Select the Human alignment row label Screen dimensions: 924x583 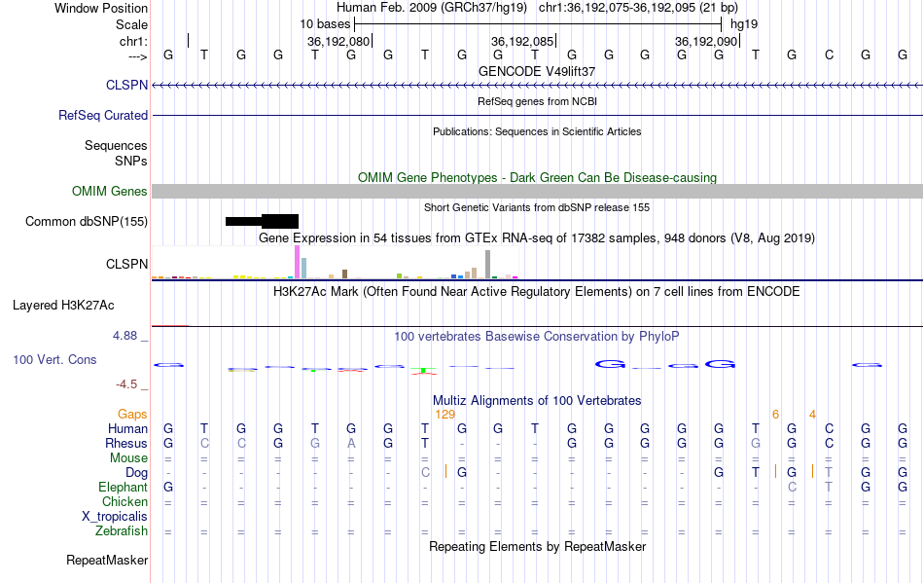coord(127,428)
